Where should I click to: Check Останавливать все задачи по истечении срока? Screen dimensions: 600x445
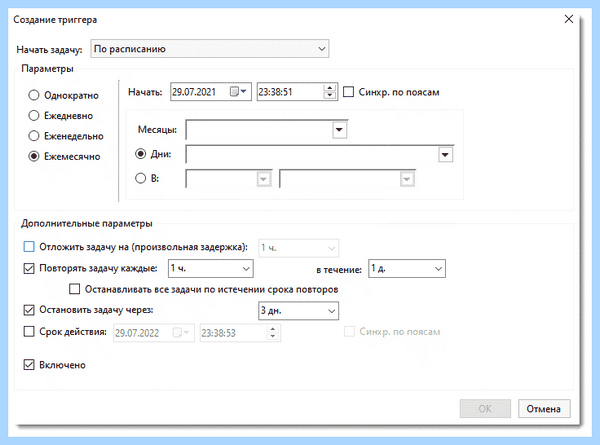pos(75,289)
